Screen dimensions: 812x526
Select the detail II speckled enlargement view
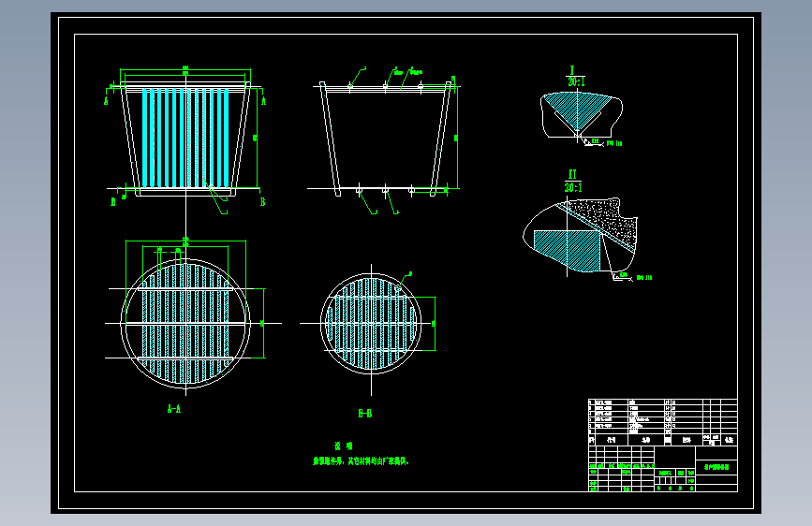[581, 236]
